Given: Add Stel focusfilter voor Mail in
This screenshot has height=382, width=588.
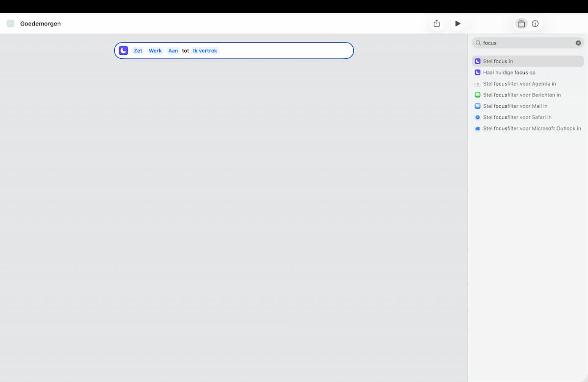Looking at the screenshot, I should tap(528, 106).
